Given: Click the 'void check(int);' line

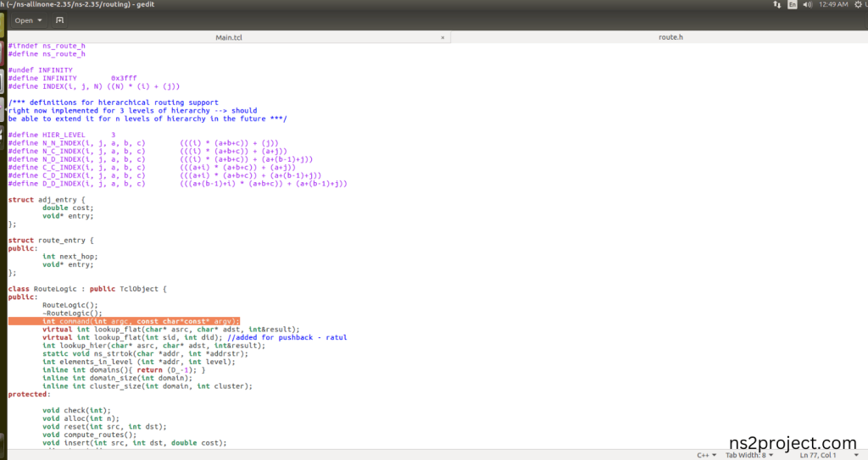Looking at the screenshot, I should (x=77, y=411).
